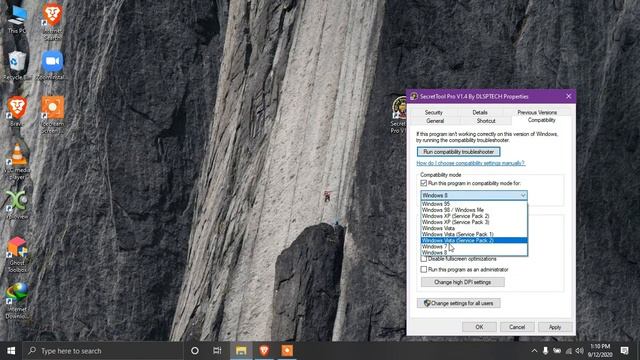The width and height of the screenshot is (640, 360).
Task: Click the battery tray icon
Action: pos(557,351)
